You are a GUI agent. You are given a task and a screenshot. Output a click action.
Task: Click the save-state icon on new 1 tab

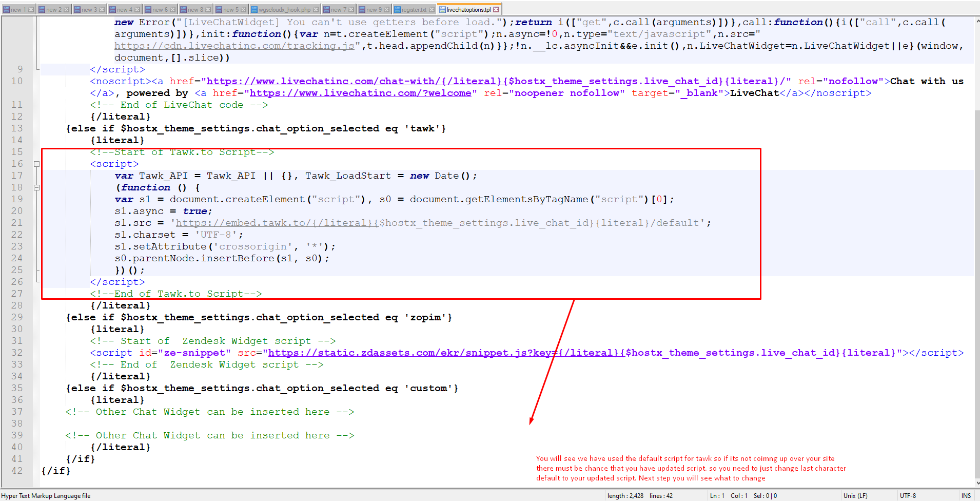coord(6,10)
